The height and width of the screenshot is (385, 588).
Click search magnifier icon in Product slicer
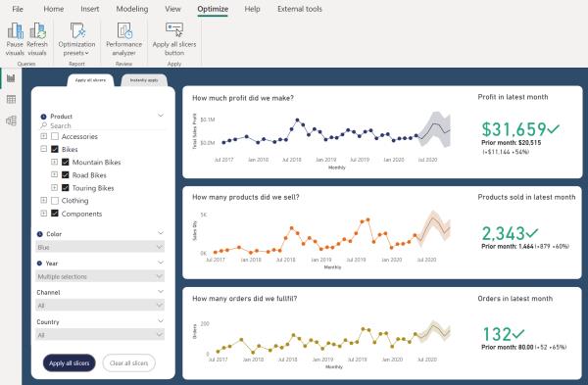[44, 125]
